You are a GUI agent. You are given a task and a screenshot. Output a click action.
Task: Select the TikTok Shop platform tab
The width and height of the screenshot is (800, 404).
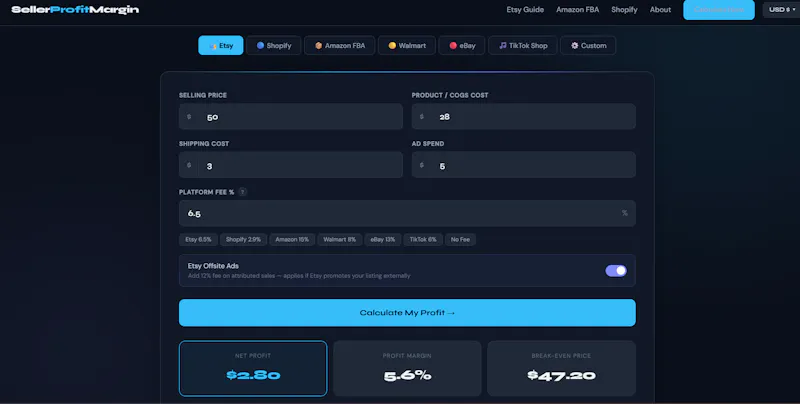click(x=522, y=45)
